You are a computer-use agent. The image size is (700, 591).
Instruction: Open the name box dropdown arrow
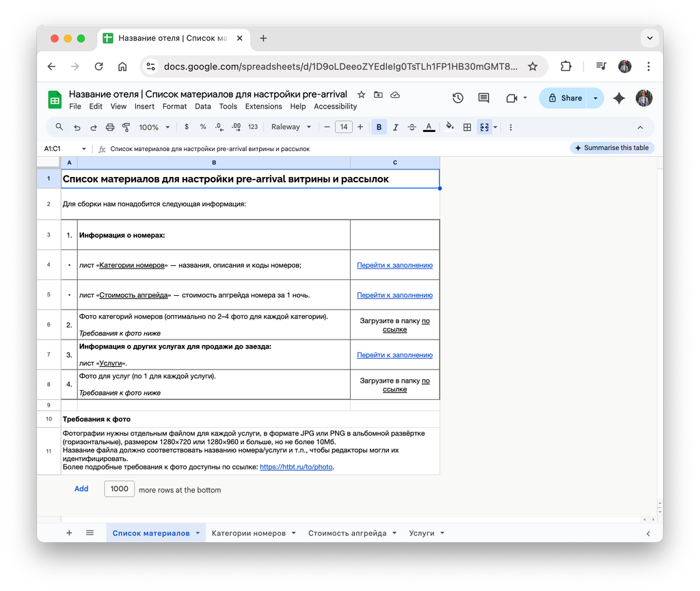pyautogui.click(x=83, y=149)
